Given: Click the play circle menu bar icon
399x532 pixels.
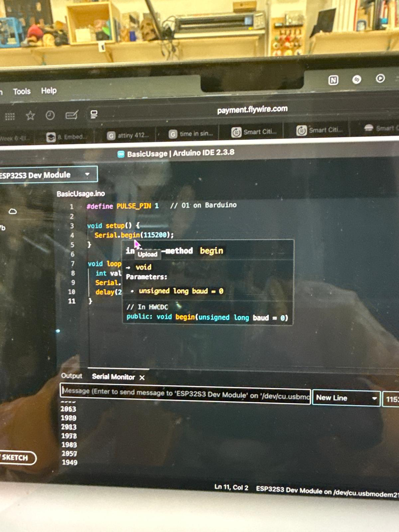Looking at the screenshot, I should tap(380, 78).
